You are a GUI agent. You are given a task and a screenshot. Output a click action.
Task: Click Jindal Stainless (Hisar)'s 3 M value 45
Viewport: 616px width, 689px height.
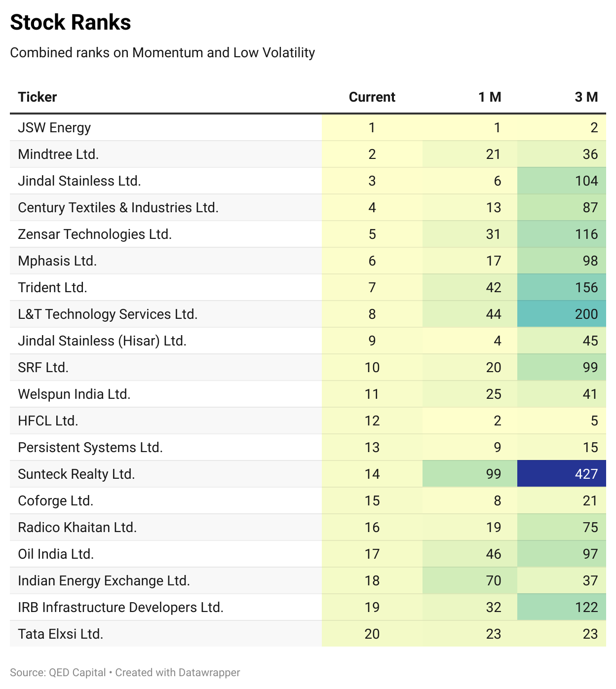590,341
